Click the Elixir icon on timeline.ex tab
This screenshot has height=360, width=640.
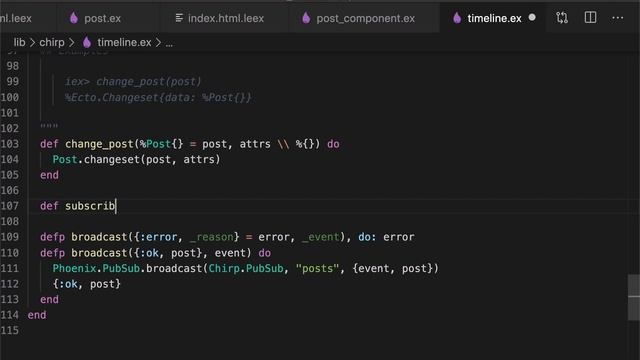pos(457,18)
